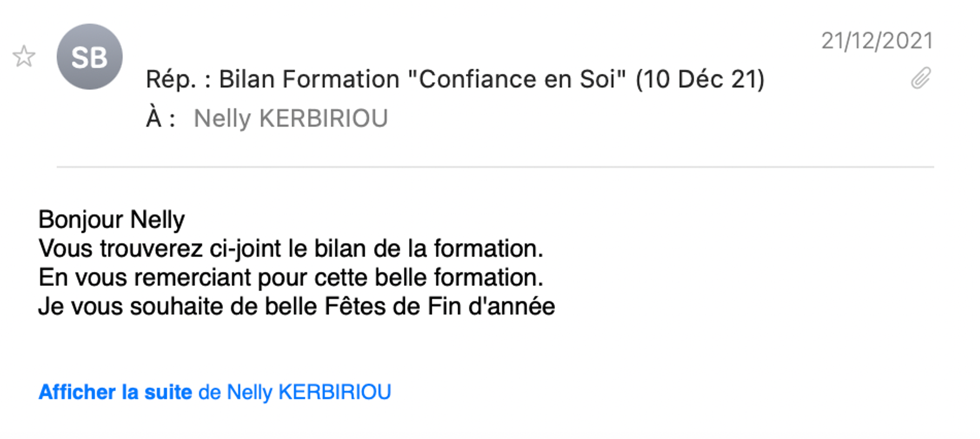Viewport: 980px width, 439px height.
Task: Click the "Rép. :" subject prefix
Action: [178, 79]
